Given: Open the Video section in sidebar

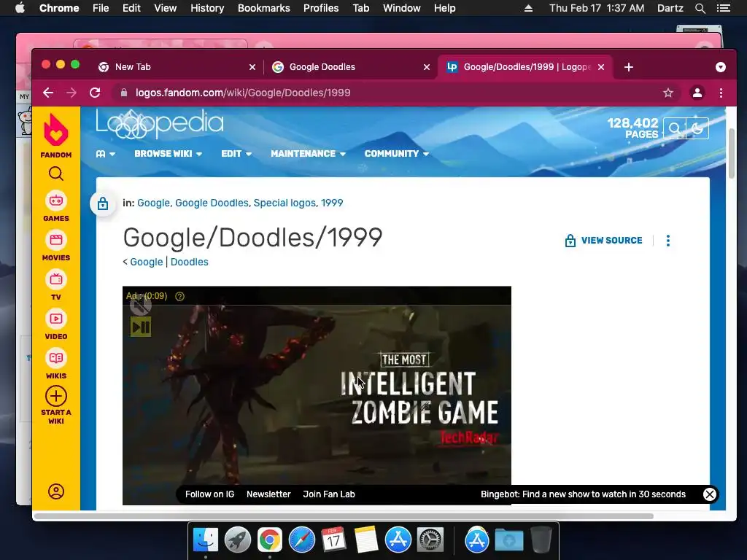Looking at the screenshot, I should point(55,324).
